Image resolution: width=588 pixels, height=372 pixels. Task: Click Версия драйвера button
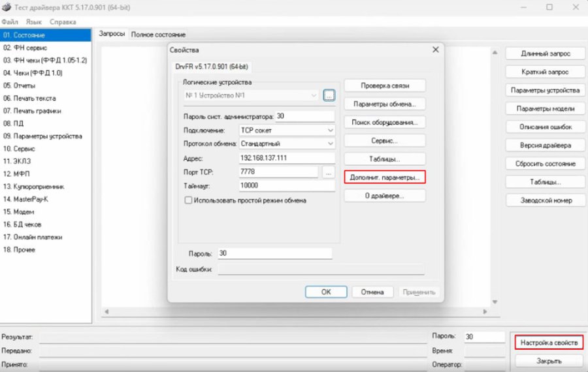click(x=546, y=146)
